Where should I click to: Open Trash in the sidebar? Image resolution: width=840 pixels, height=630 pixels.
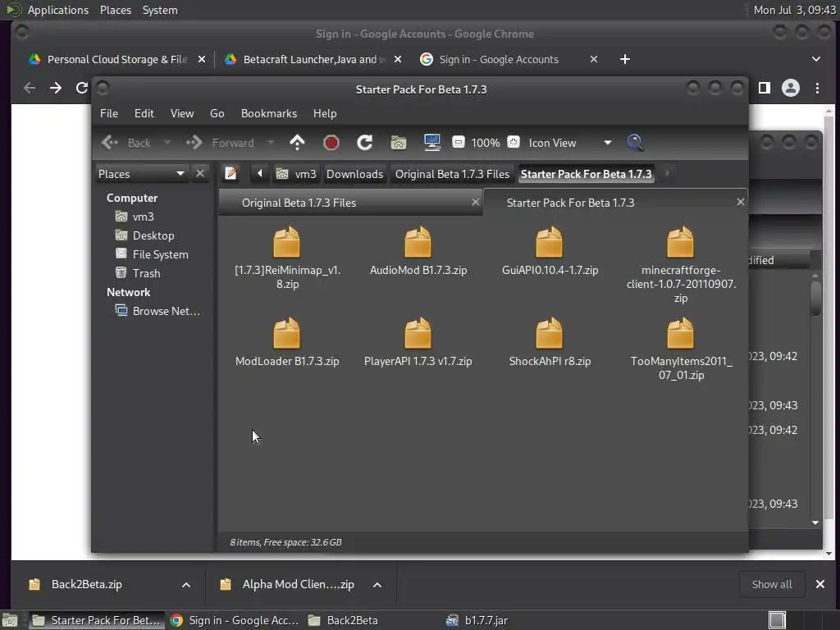[x=146, y=273]
